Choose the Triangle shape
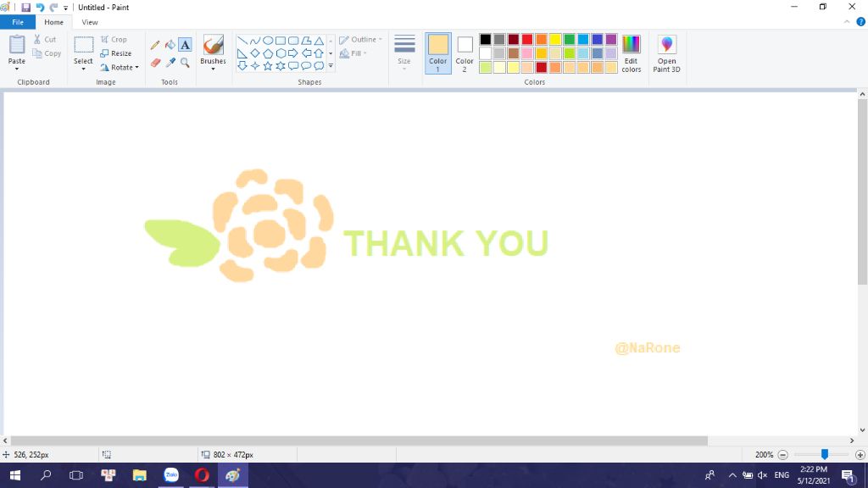Viewport: 868px width, 488px height. [319, 41]
